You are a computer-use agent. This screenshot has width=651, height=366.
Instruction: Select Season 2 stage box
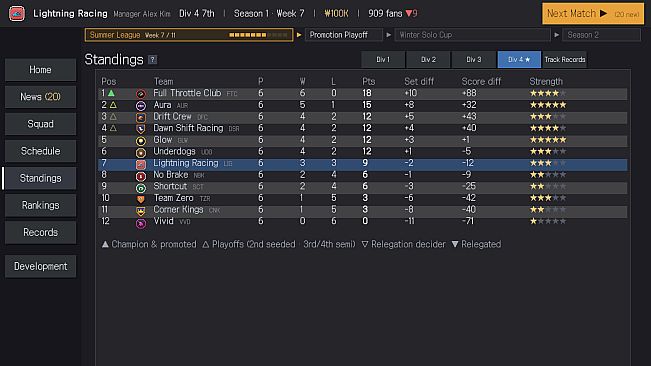tap(602, 35)
